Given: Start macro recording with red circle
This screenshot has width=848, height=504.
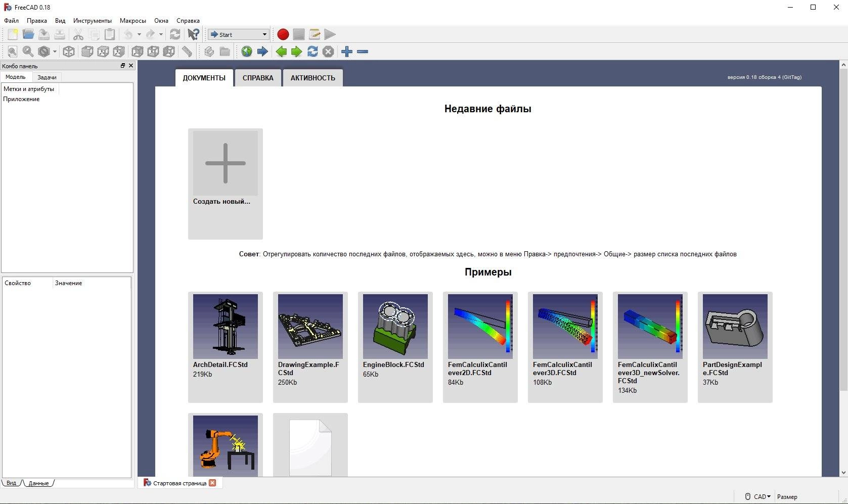Looking at the screenshot, I should click(x=283, y=34).
